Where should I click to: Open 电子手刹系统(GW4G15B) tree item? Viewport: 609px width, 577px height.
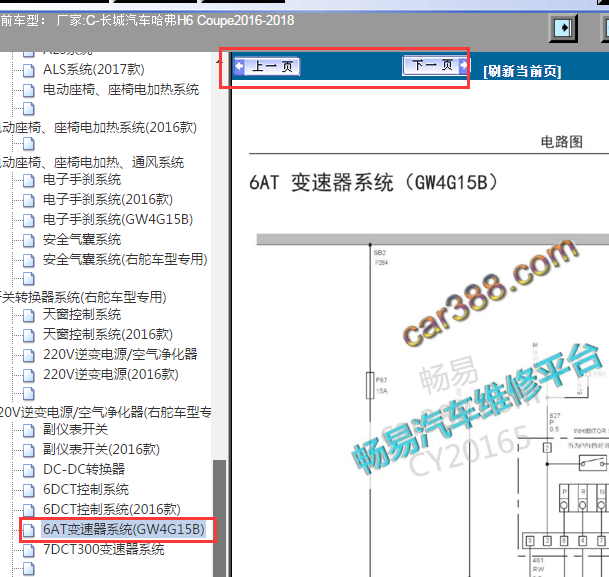(118, 219)
